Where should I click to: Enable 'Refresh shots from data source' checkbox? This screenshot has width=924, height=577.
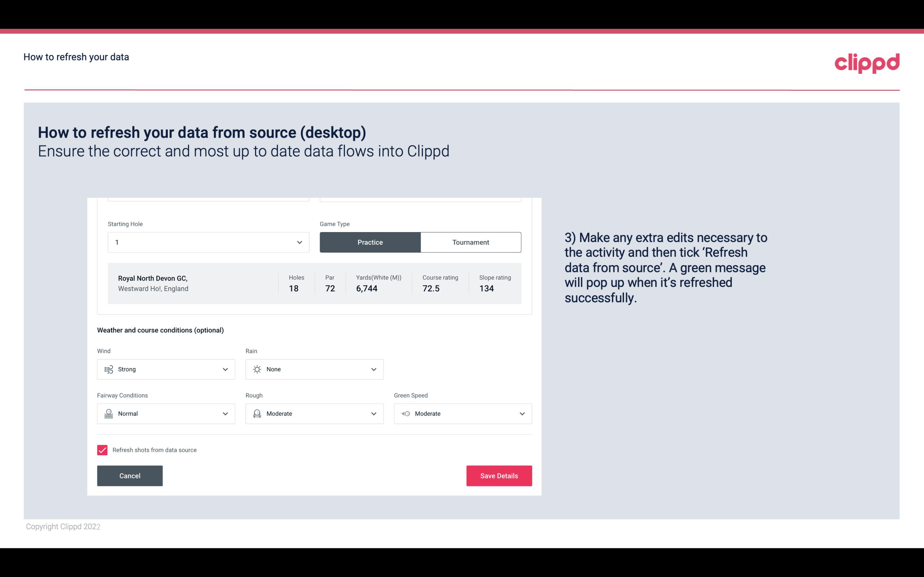point(102,450)
